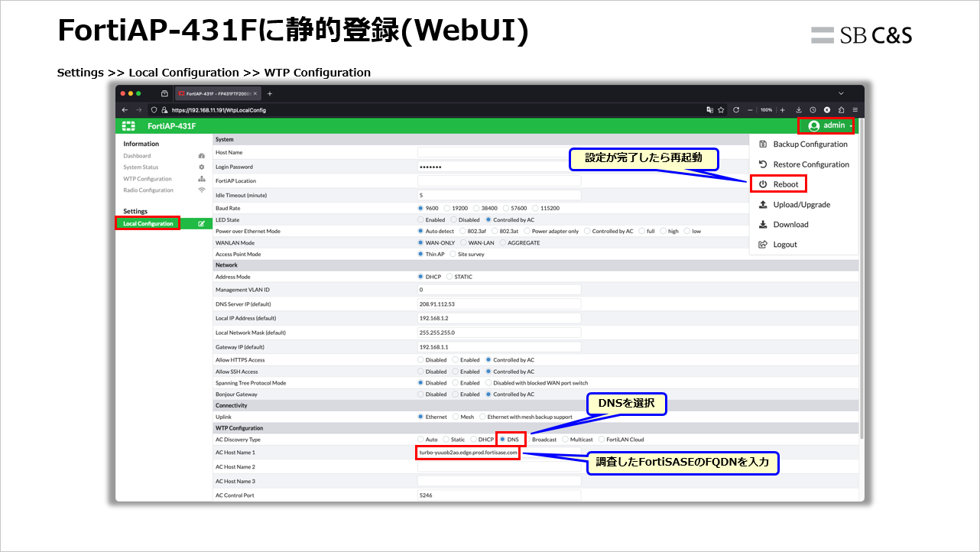This screenshot has width=980, height=552.
Task: Click the System Status gear icon
Action: tap(202, 167)
